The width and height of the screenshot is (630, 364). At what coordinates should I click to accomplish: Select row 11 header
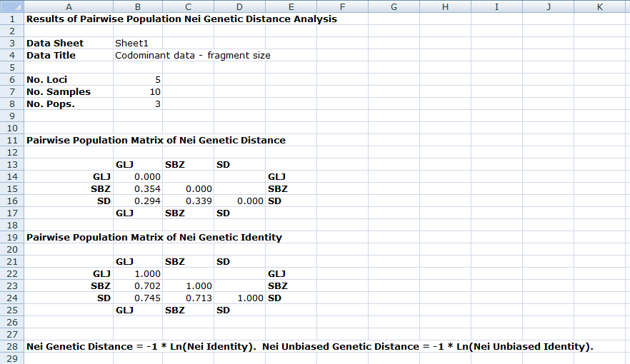pyautogui.click(x=12, y=140)
